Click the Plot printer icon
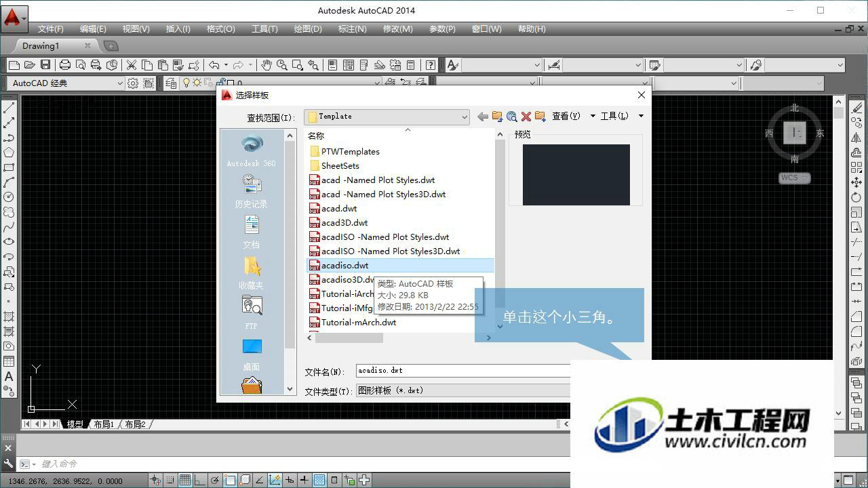Screen dimensions: 868x488 [x=65, y=65]
